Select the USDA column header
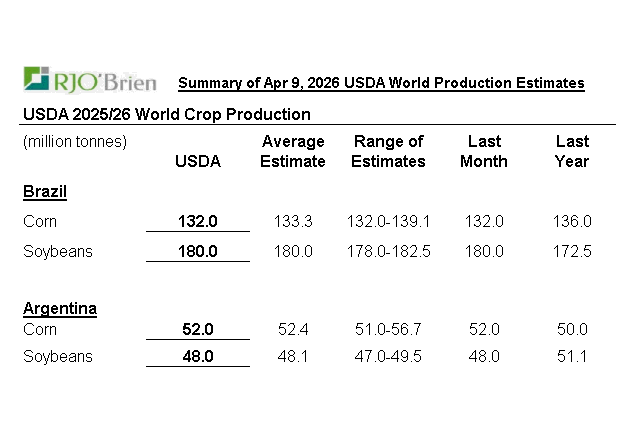Viewport: 636px width, 430px height. 198,161
